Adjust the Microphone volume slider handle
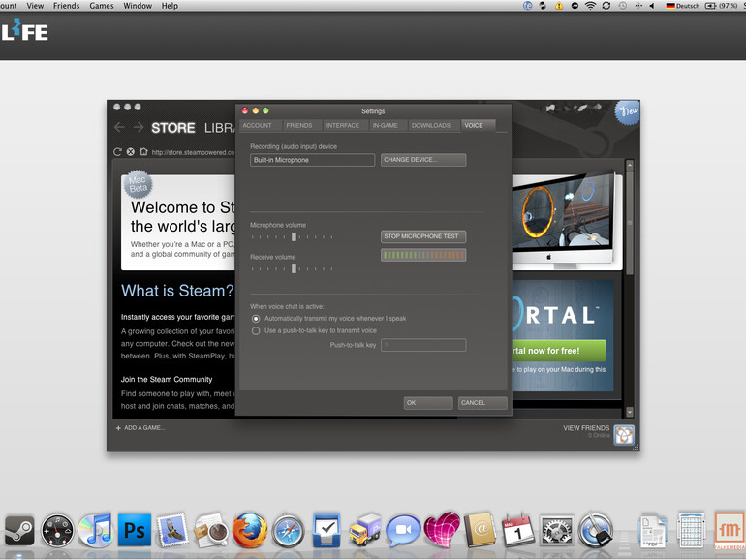This screenshot has height=560, width=746. pyautogui.click(x=294, y=237)
